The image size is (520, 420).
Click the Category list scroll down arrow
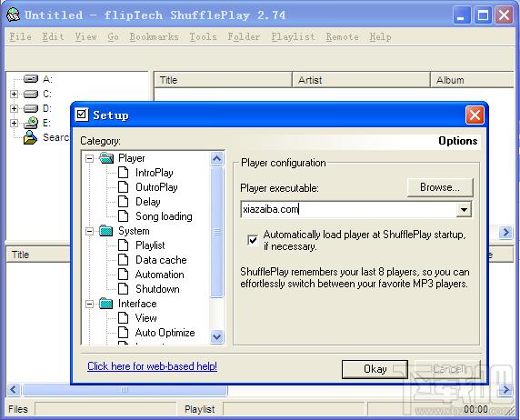(217, 337)
